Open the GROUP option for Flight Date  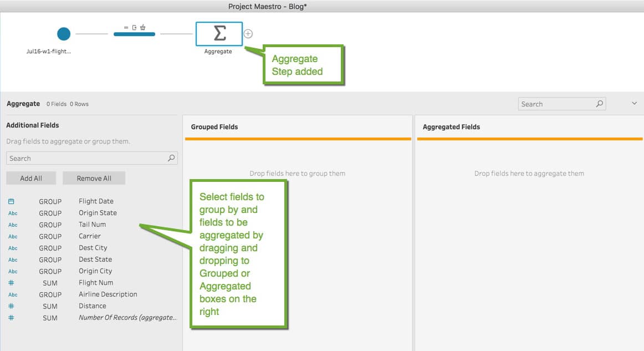[50, 201]
